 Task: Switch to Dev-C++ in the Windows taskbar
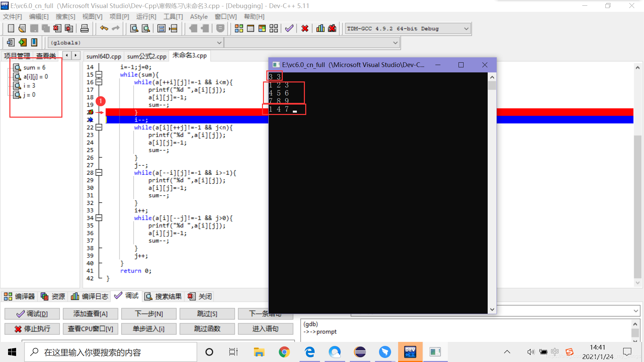click(410, 352)
